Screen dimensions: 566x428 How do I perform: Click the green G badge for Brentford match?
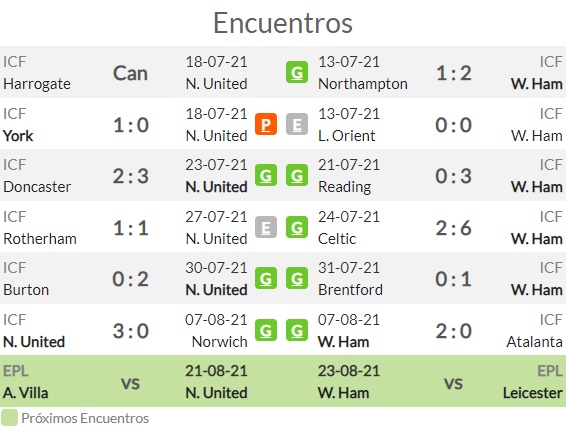(297, 278)
